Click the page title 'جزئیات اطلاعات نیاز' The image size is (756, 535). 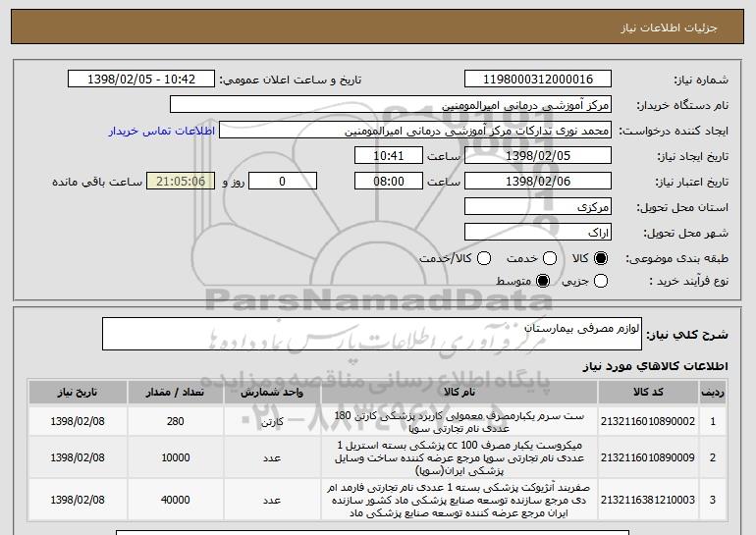pyautogui.click(x=669, y=27)
